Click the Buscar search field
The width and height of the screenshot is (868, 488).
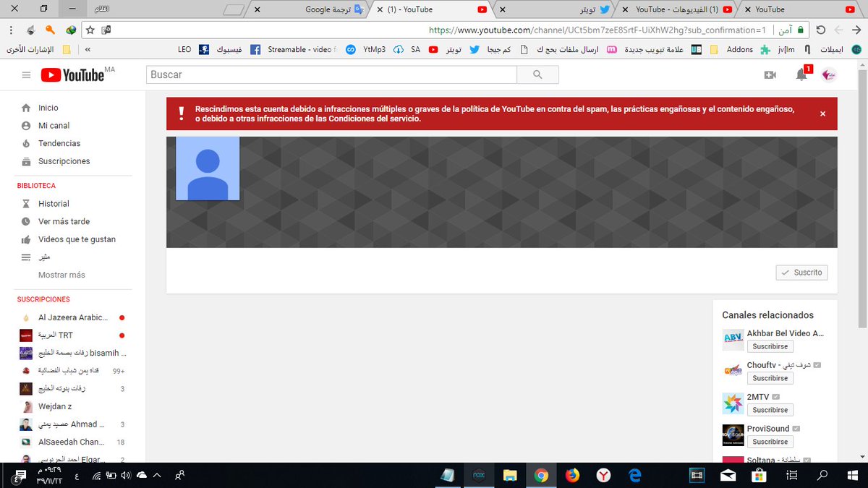(331, 74)
